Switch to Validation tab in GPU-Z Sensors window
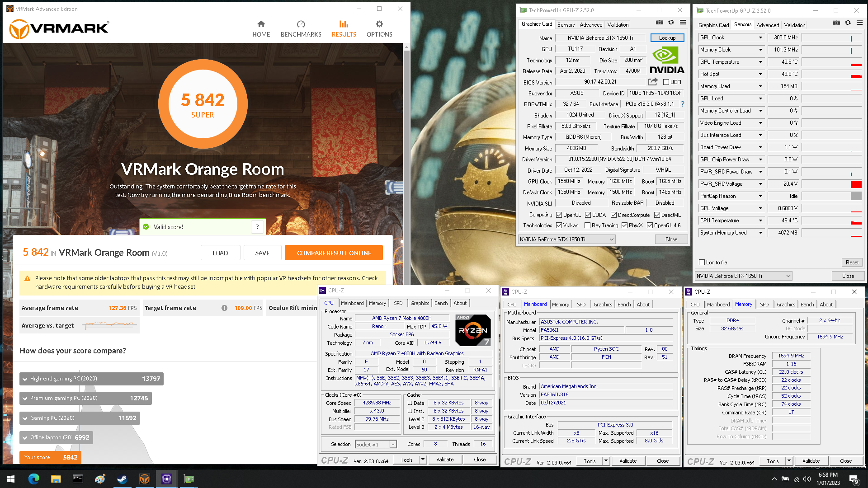 pyautogui.click(x=794, y=25)
